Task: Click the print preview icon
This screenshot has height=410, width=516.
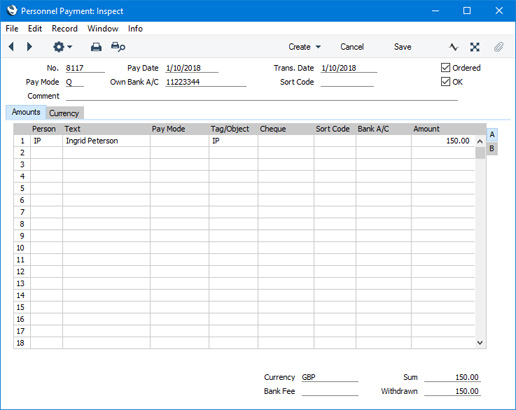Action: click(118, 47)
